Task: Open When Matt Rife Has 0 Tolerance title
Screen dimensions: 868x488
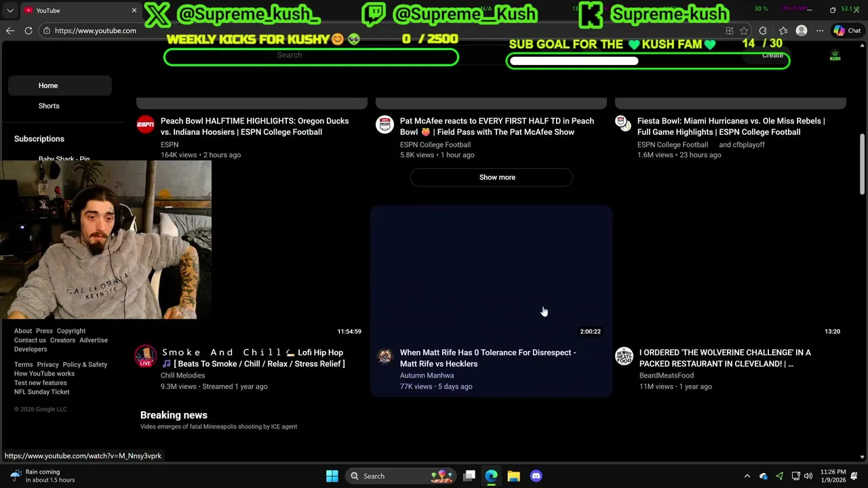Action: point(488,358)
